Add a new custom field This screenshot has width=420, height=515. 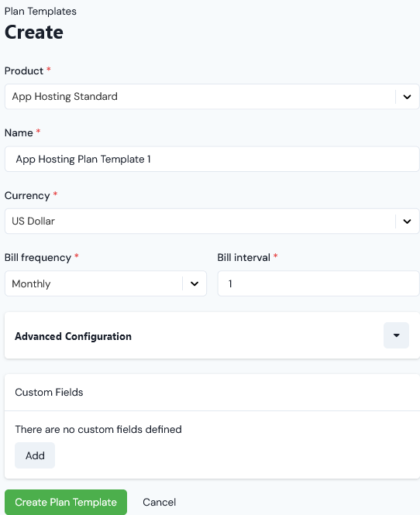35,455
